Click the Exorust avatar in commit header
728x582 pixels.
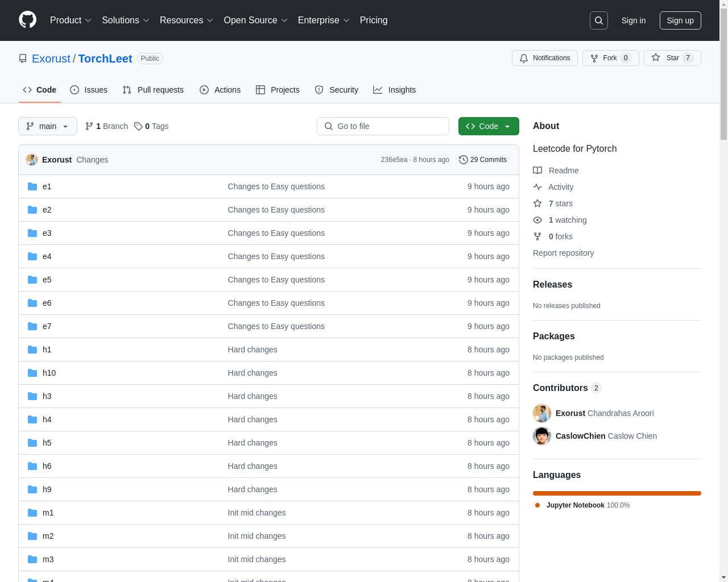(x=32, y=160)
